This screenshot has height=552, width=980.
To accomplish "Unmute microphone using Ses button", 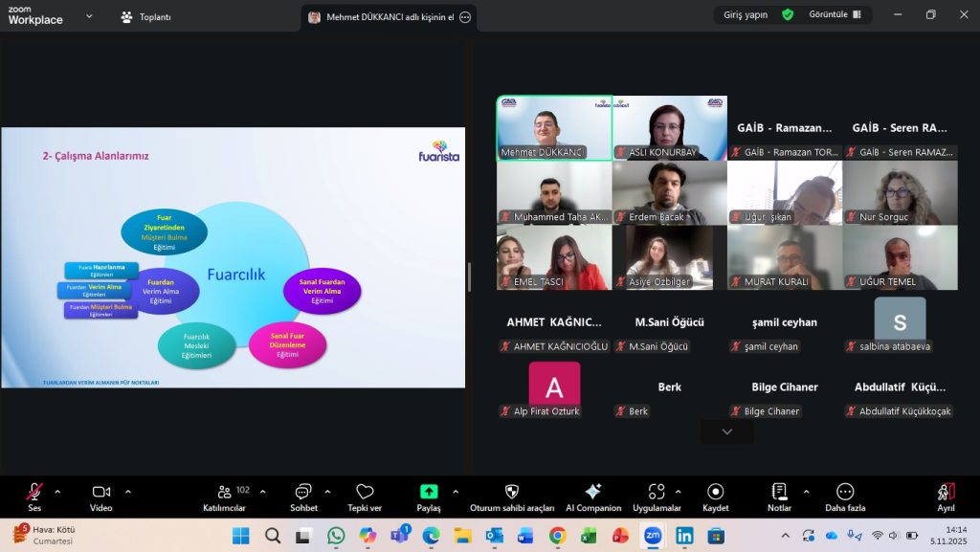I will tap(34, 496).
